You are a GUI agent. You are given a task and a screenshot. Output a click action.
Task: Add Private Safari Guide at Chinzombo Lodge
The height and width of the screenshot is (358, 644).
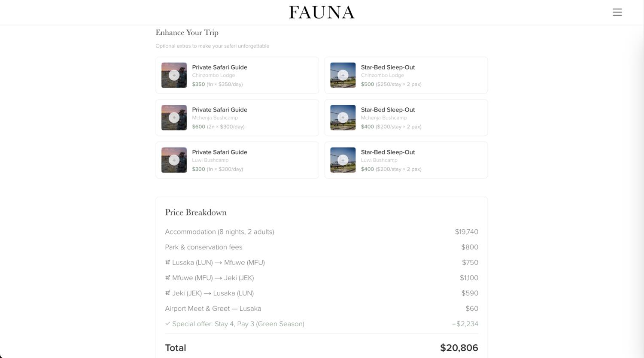(x=174, y=75)
